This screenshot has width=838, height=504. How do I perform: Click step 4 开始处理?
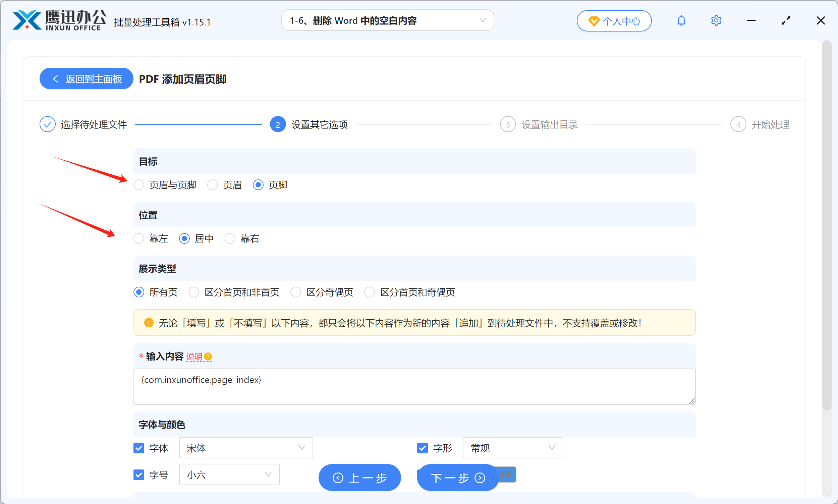click(x=760, y=125)
